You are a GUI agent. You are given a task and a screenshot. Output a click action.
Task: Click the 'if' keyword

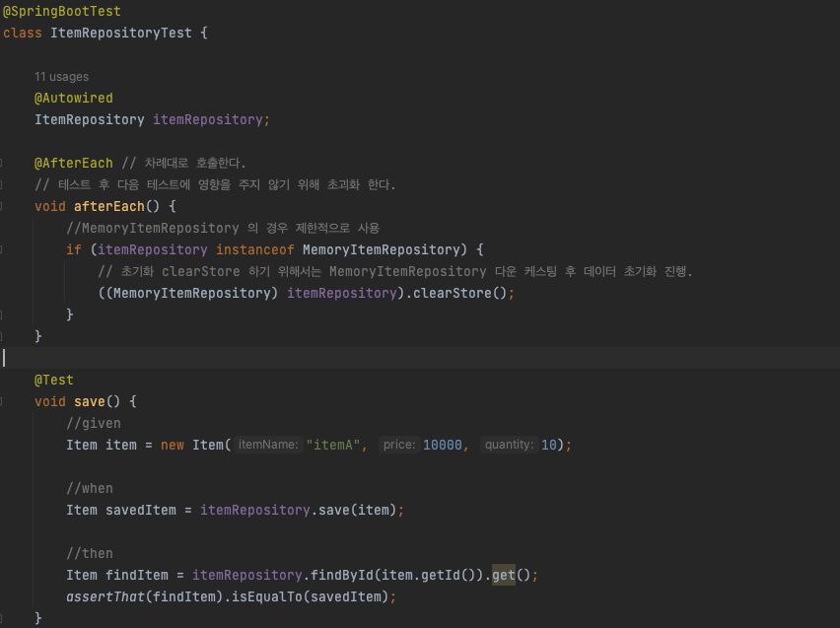(x=74, y=249)
